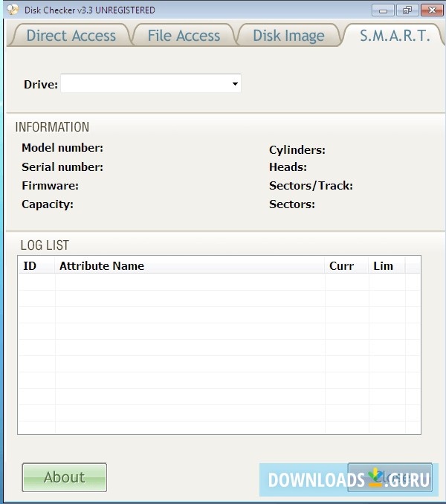Click the Sectors/Track: label
The width and height of the screenshot is (446, 504).
point(311,186)
